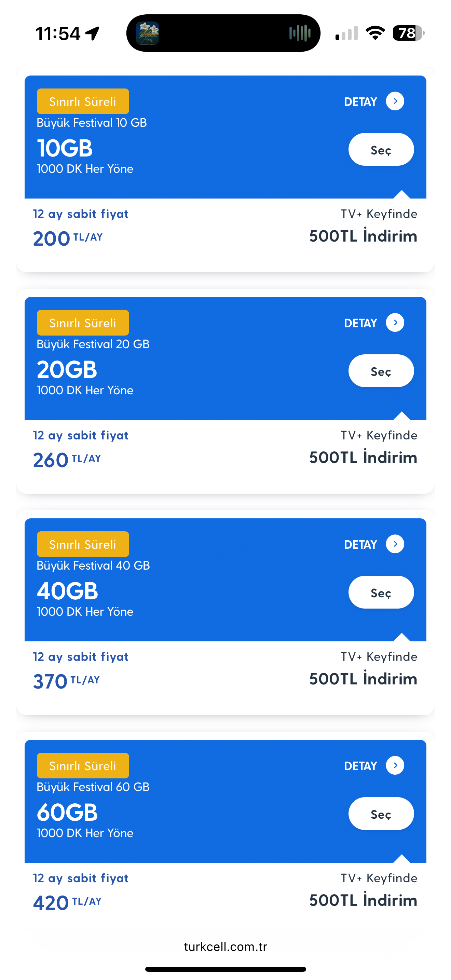Tap the Wi-Fi status icon
This screenshot has width=451, height=980.
375,33
